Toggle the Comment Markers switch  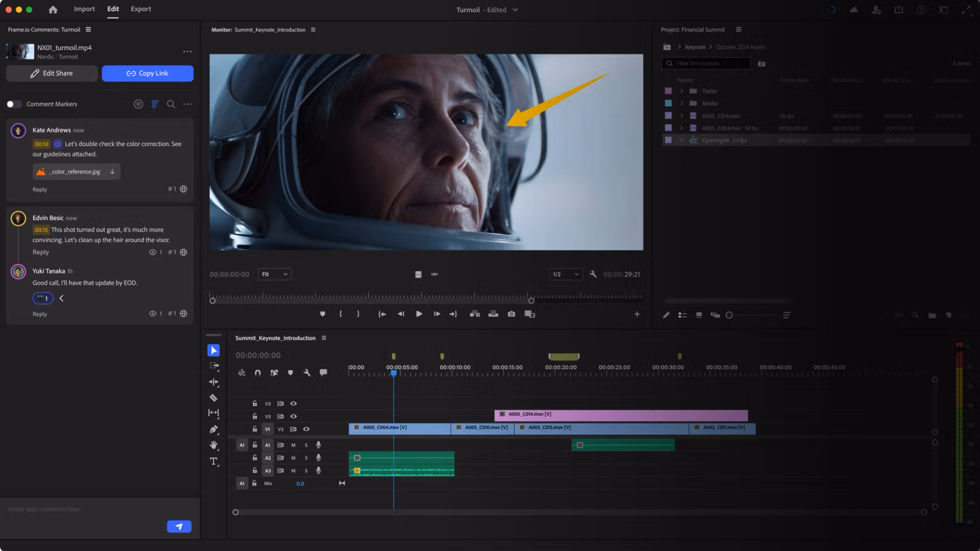pyautogui.click(x=14, y=104)
